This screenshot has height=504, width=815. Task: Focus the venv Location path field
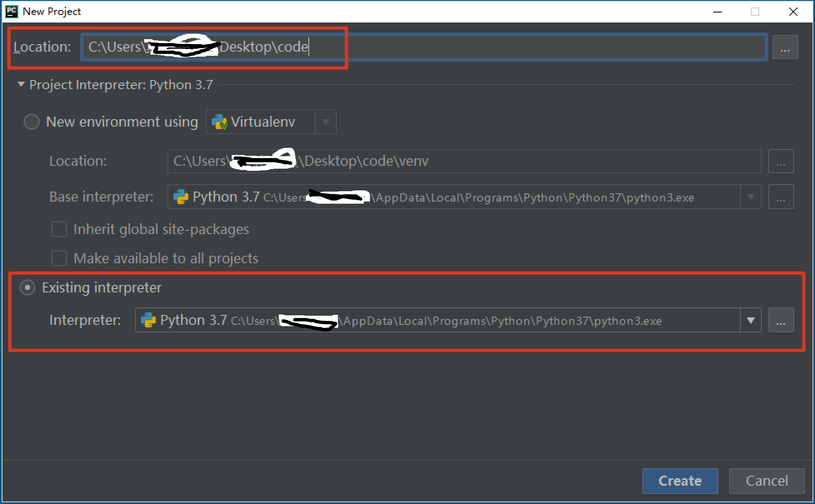click(x=464, y=161)
